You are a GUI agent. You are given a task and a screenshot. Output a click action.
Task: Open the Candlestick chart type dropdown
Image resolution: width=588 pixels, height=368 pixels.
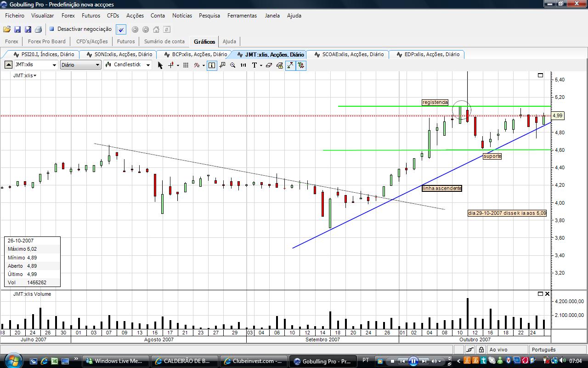148,65
